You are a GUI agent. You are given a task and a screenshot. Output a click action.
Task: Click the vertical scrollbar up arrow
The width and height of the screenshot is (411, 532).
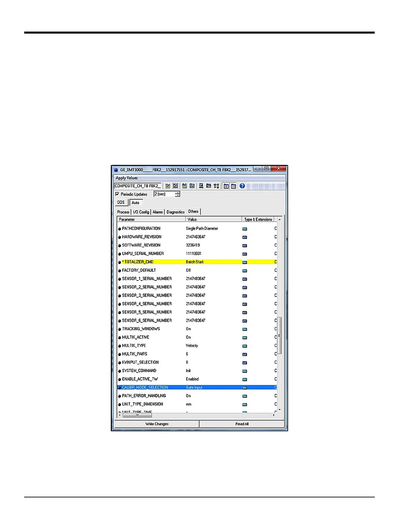point(279,220)
